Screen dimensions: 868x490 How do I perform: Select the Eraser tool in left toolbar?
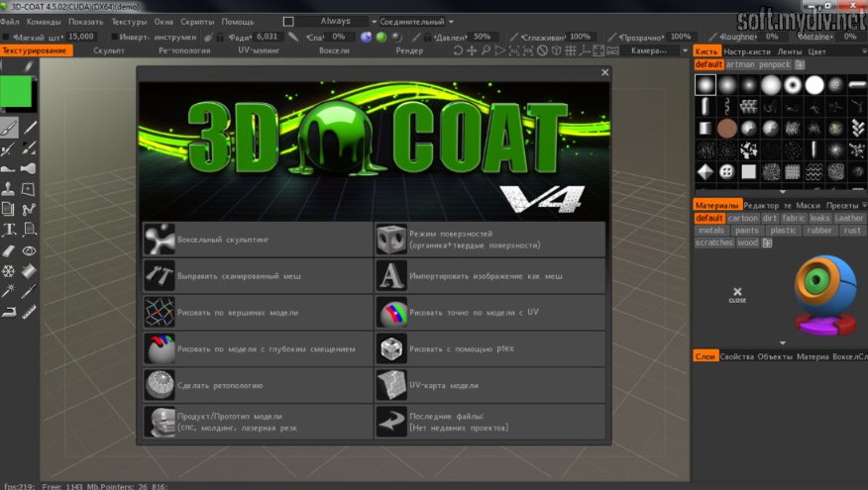coord(8,250)
